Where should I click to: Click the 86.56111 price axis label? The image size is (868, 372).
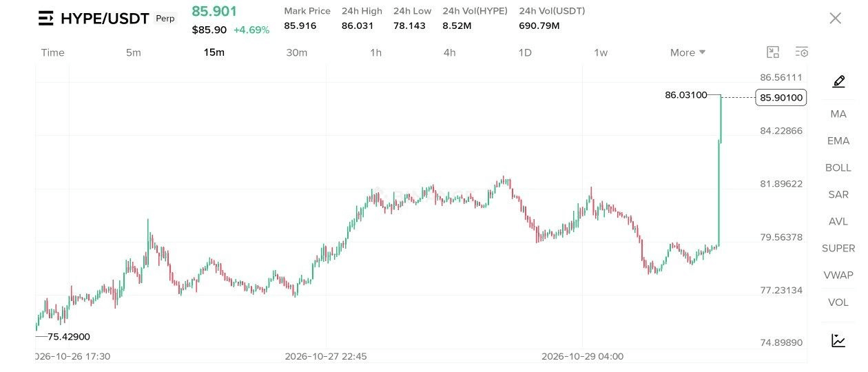781,78
